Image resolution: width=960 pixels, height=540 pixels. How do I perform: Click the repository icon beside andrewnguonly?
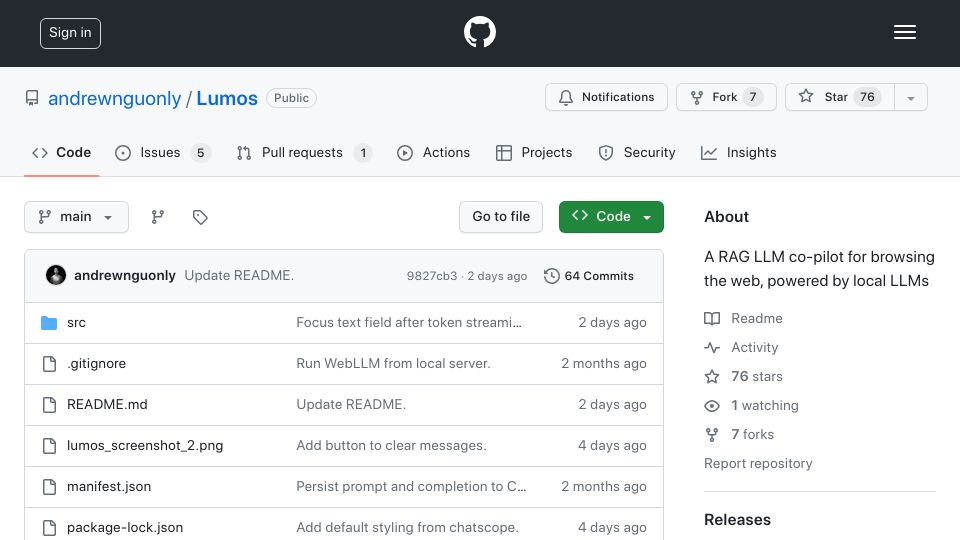[32, 98]
